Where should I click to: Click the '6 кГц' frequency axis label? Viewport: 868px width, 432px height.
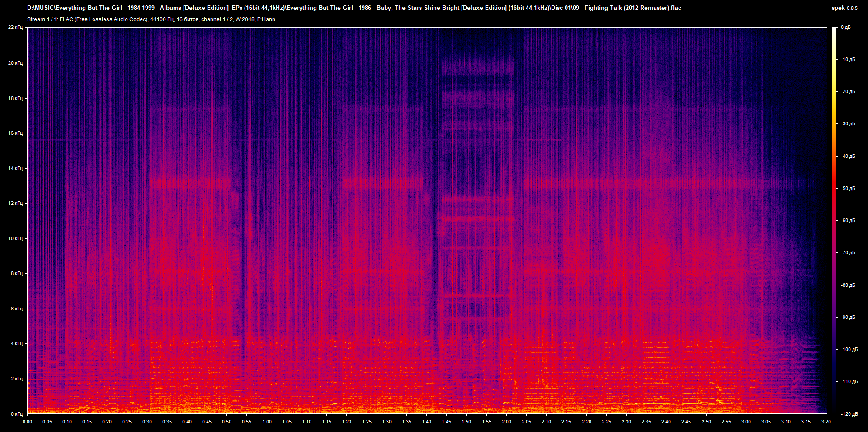[17, 309]
